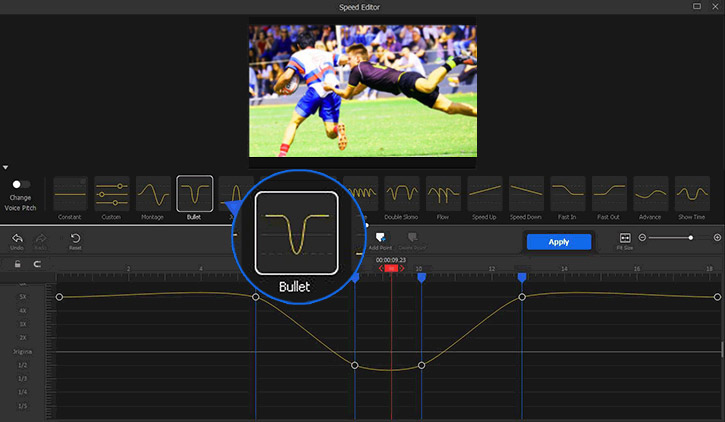Select the Constant speed preset
Viewport: 725px width, 422px height.
coord(70,194)
